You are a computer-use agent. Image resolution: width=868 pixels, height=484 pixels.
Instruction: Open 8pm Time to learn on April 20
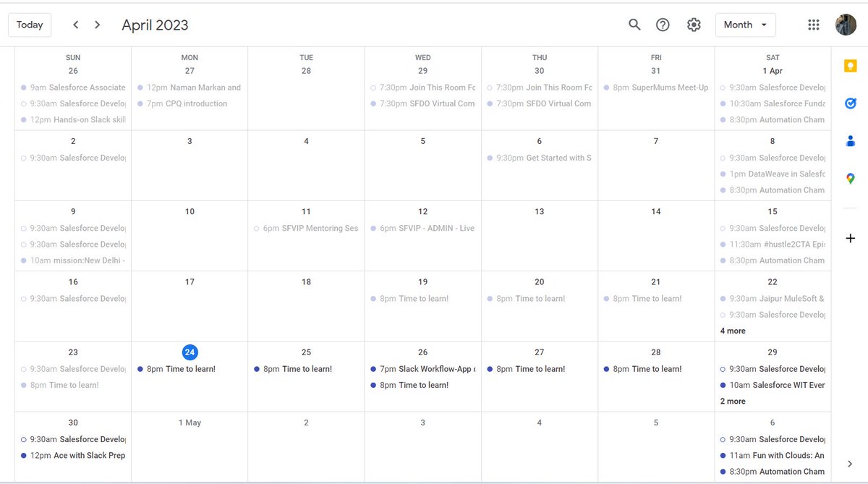pos(539,298)
